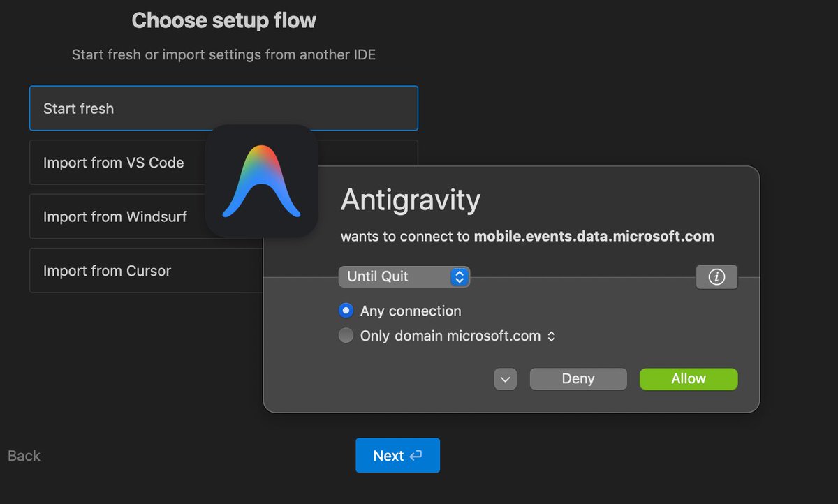Click the Antigravity app icon
Screen dimensions: 838x504
pyautogui.click(x=262, y=181)
